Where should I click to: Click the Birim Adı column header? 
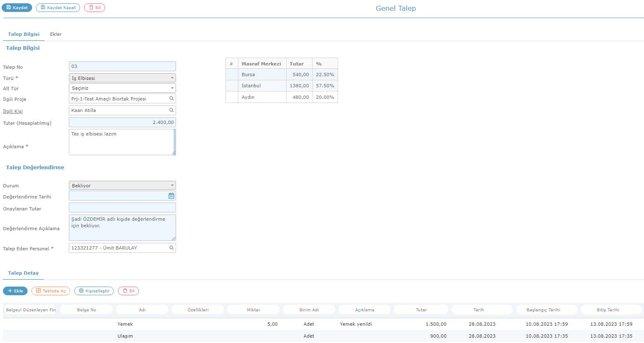click(309, 310)
